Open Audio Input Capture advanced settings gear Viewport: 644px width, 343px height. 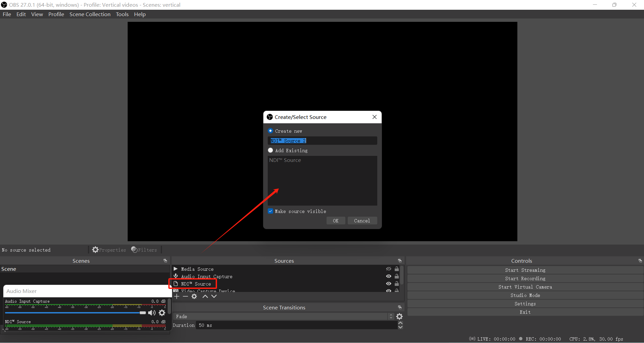162,313
